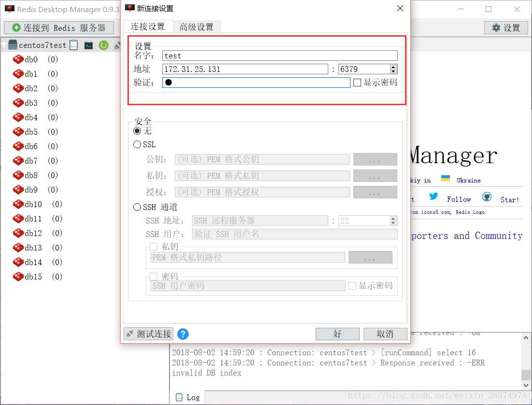Reload centos7test with green refresh icon
Viewport: 532px width, 405px height.
[x=103, y=45]
